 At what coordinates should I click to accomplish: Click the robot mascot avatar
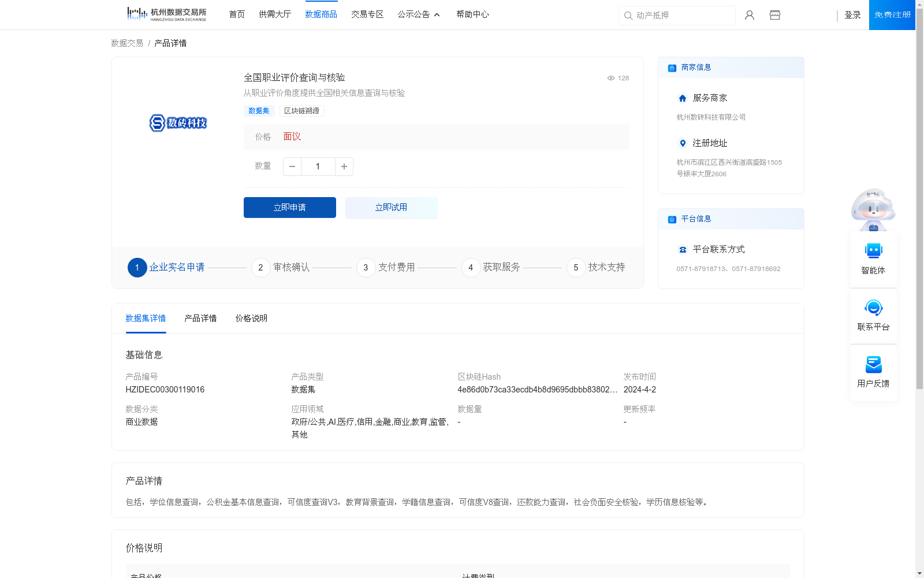point(873,209)
